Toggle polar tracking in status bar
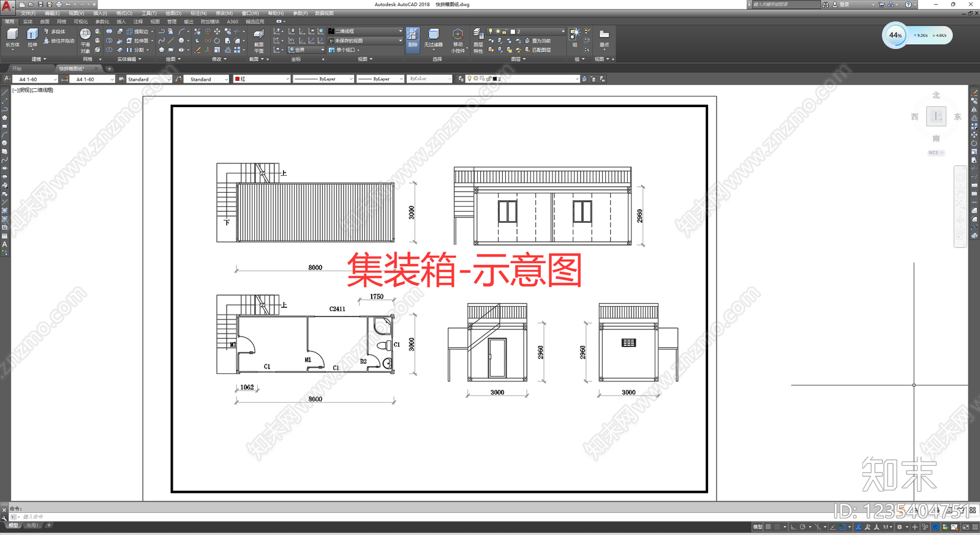Viewport: 980px width, 535px height. (x=802, y=526)
